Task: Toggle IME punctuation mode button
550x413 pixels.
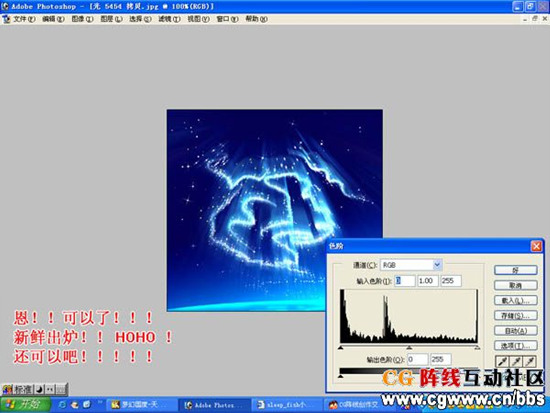Action: (x=50, y=389)
